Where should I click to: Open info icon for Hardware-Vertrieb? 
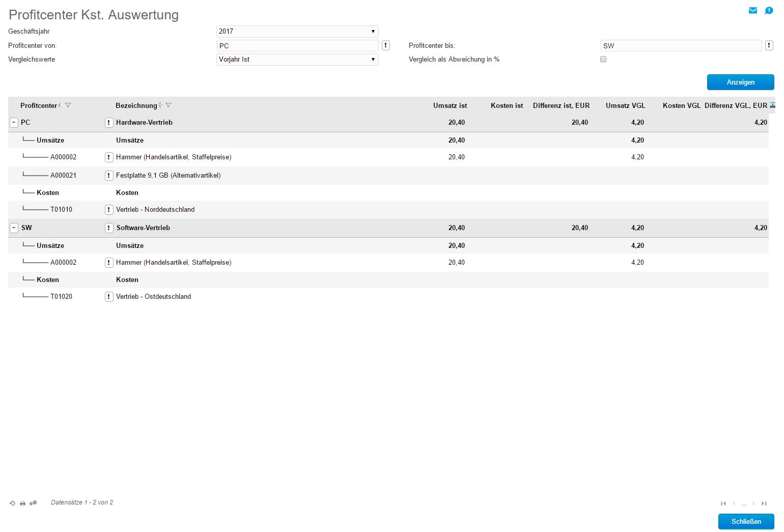pyautogui.click(x=108, y=123)
